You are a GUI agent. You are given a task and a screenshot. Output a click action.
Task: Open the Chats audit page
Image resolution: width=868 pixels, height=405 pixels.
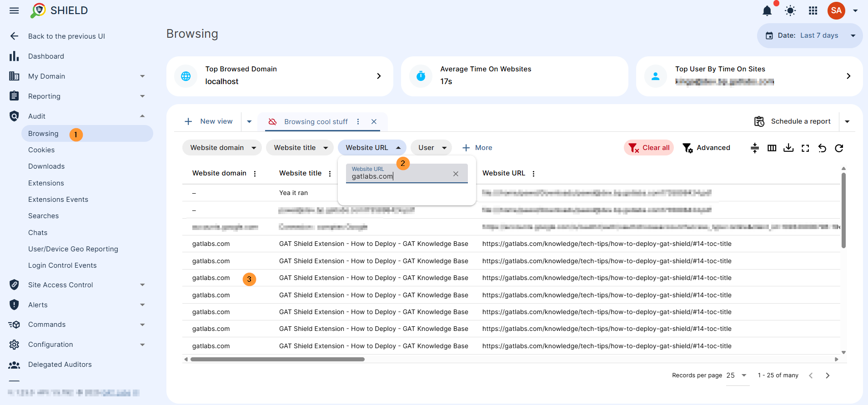(38, 233)
